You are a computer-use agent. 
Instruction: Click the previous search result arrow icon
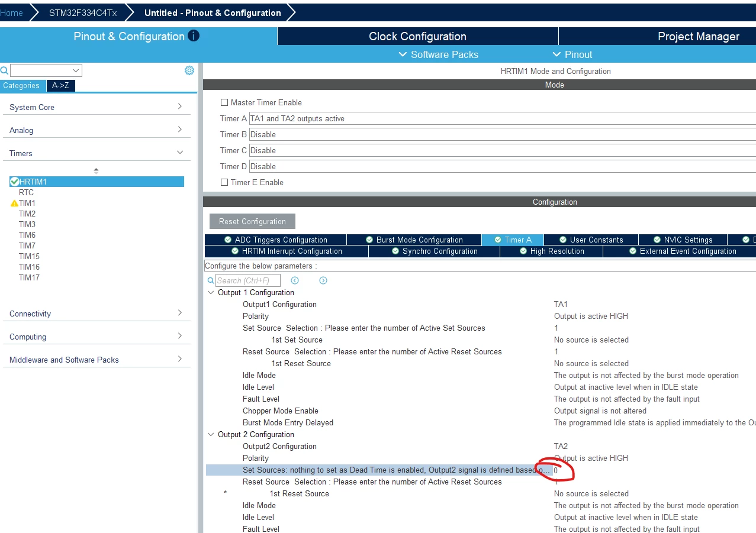pos(295,280)
